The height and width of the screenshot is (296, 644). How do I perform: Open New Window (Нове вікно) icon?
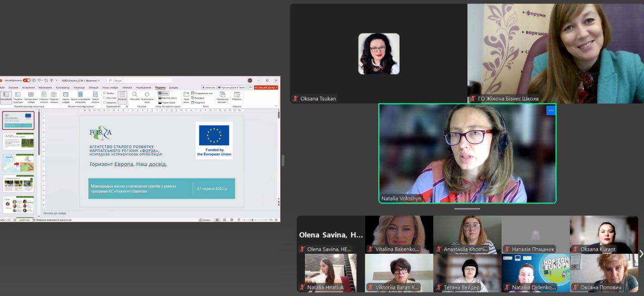click(186, 95)
